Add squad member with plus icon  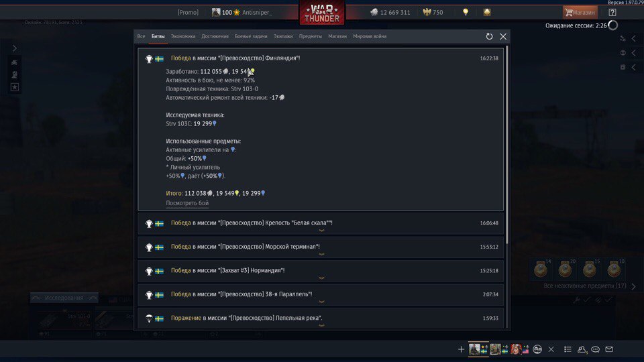461,349
